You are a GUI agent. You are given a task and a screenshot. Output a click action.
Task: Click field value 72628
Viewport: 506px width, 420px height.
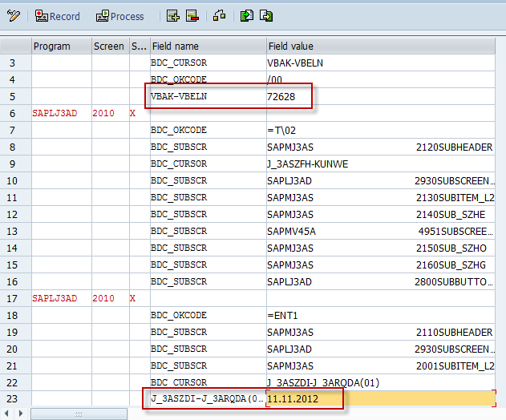[x=281, y=97]
